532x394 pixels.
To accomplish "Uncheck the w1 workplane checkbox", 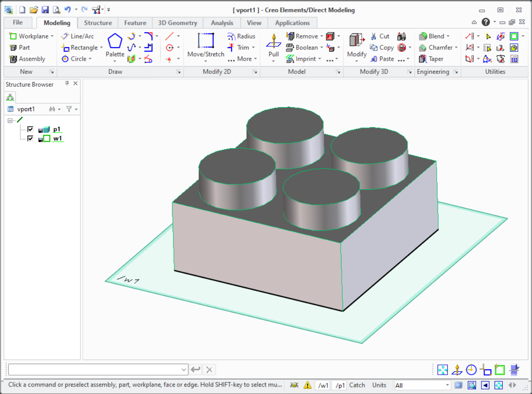I will 30,138.
